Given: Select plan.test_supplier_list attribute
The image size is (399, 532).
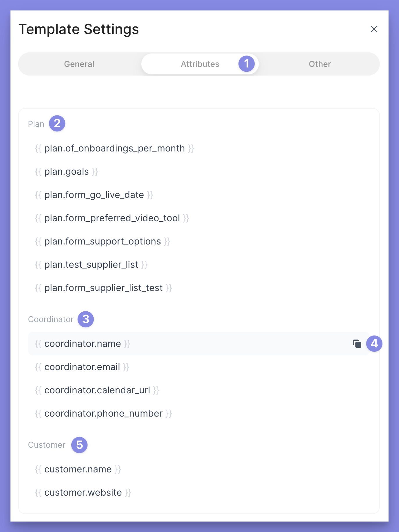Looking at the screenshot, I should (x=91, y=265).
